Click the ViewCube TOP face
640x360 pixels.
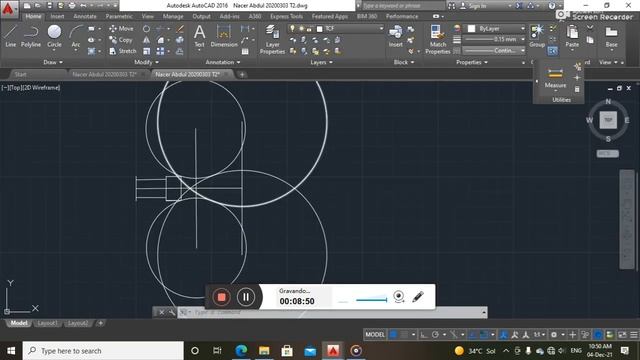click(x=608, y=120)
